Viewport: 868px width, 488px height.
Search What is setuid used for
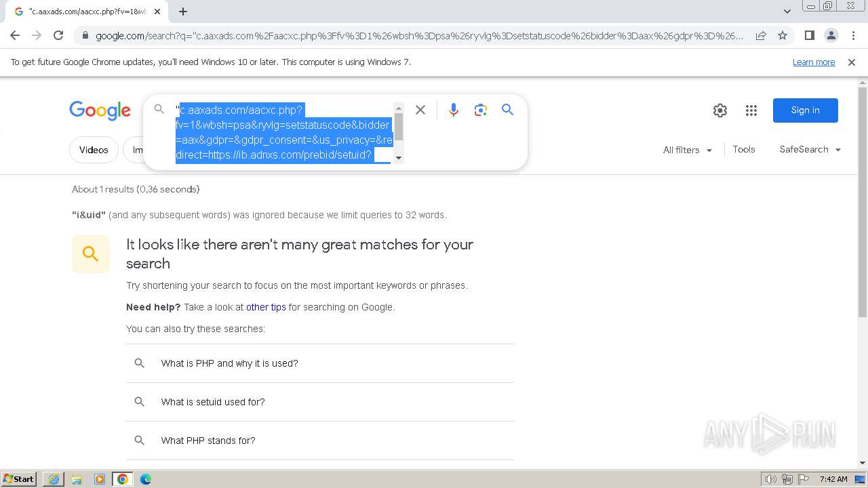click(319, 402)
